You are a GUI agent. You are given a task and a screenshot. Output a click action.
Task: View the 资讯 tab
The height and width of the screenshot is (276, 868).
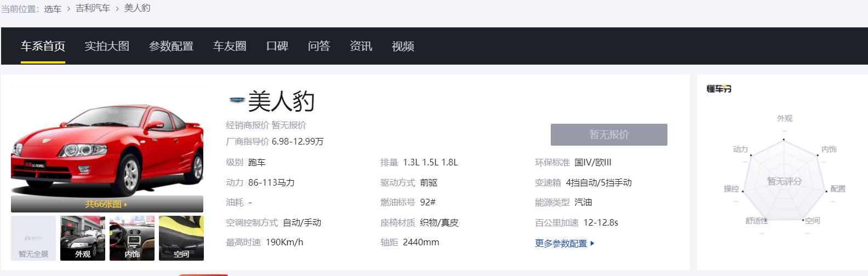coord(361,46)
